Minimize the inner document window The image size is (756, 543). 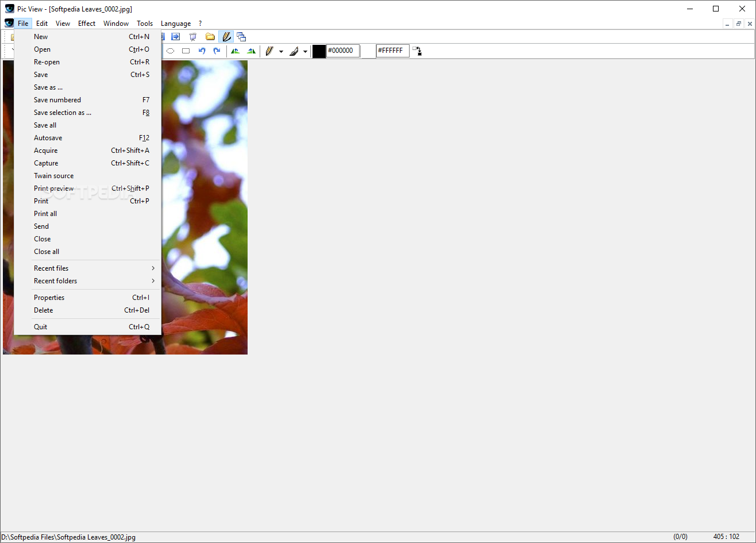[728, 24]
